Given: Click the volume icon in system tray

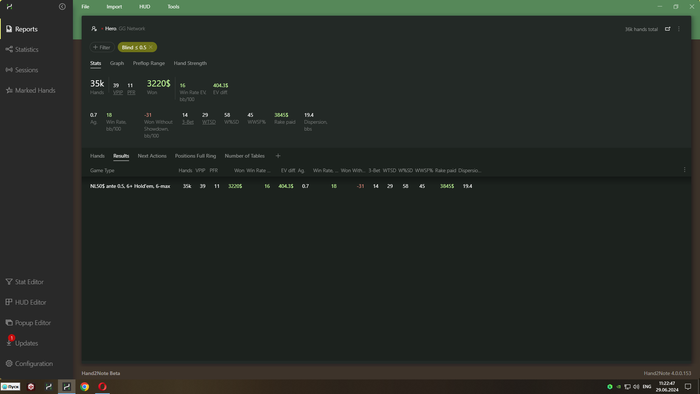Looking at the screenshot, I should [636, 386].
